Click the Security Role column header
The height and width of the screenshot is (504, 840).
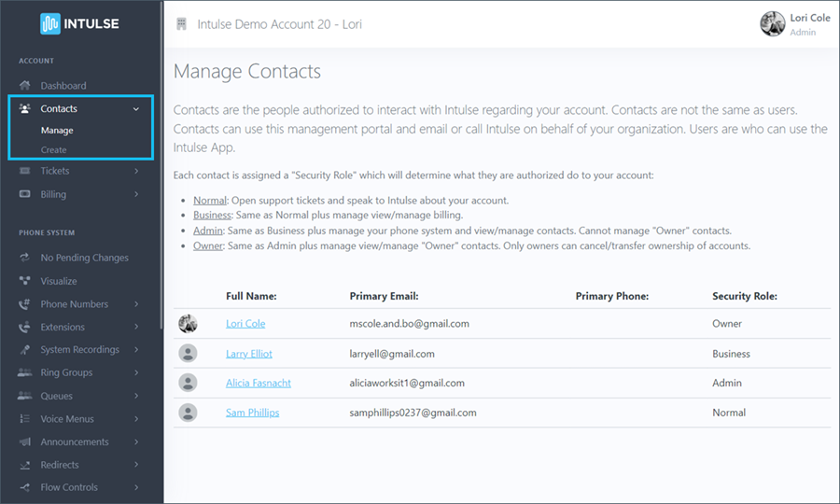(x=744, y=296)
